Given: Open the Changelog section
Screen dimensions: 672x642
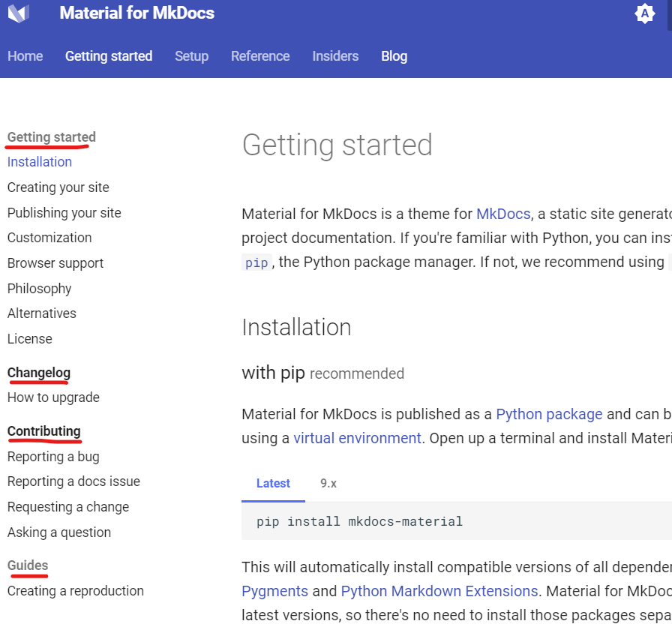Looking at the screenshot, I should pyautogui.click(x=39, y=373).
